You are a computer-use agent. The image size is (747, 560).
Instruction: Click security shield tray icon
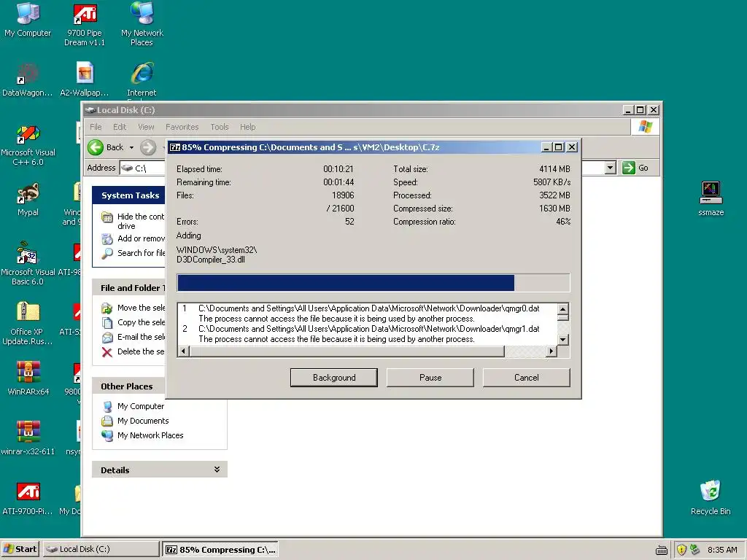[681, 550]
